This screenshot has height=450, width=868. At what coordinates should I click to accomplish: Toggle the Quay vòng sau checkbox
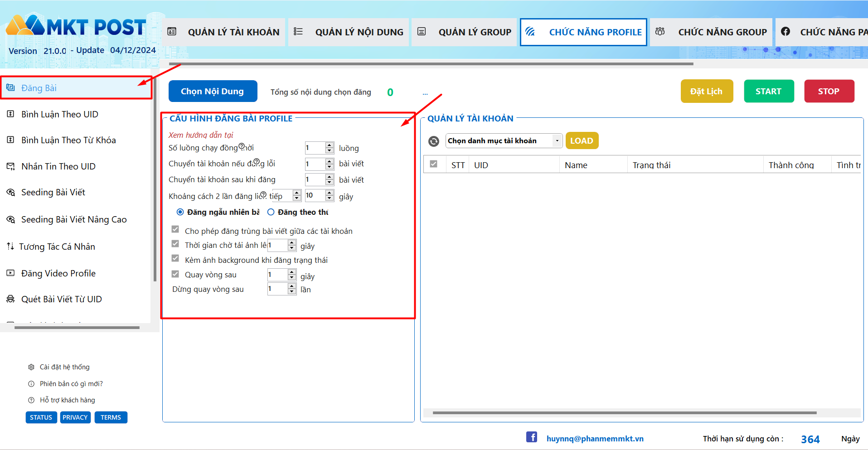click(175, 274)
